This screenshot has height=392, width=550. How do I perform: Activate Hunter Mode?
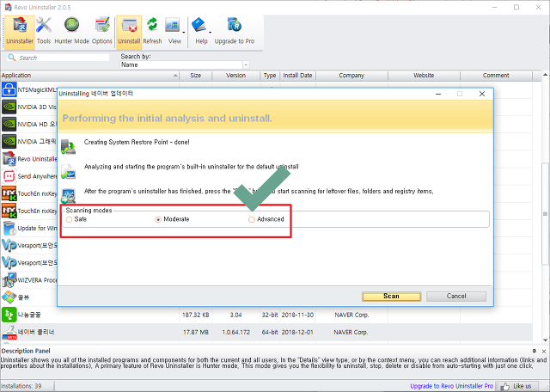[x=71, y=32]
